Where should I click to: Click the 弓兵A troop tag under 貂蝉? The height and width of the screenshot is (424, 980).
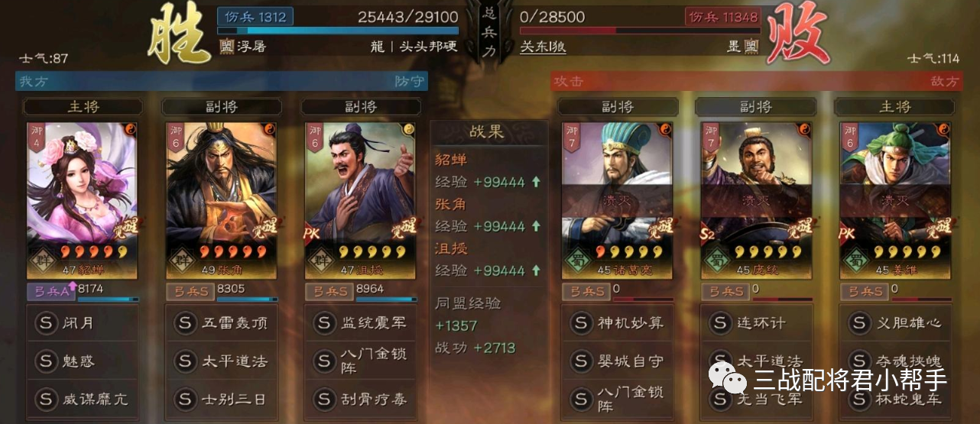click(51, 291)
